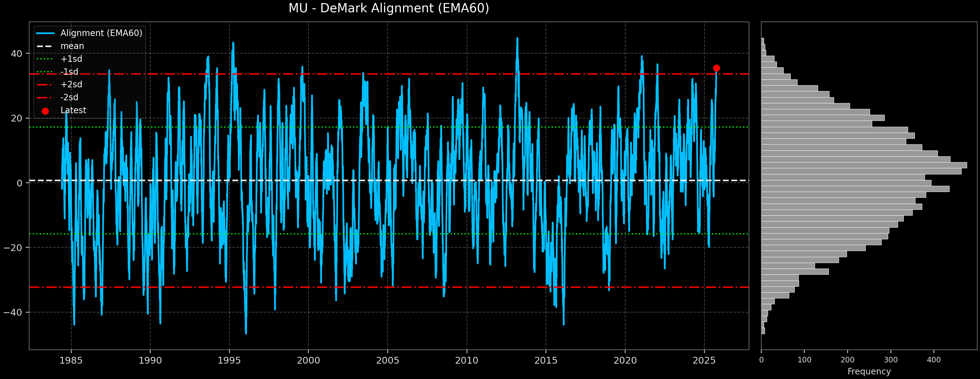Click the +2sd legend entry
The image size is (980, 379).
71,85
